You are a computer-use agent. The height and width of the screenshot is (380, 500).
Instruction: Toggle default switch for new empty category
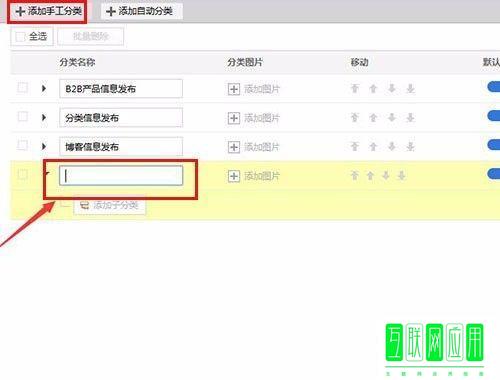point(494,174)
